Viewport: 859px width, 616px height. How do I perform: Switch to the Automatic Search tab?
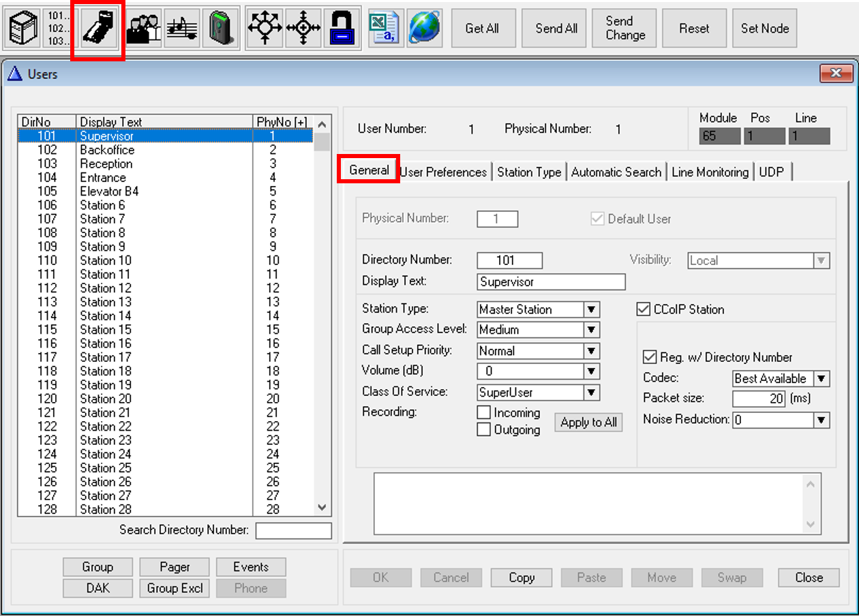[x=616, y=172]
